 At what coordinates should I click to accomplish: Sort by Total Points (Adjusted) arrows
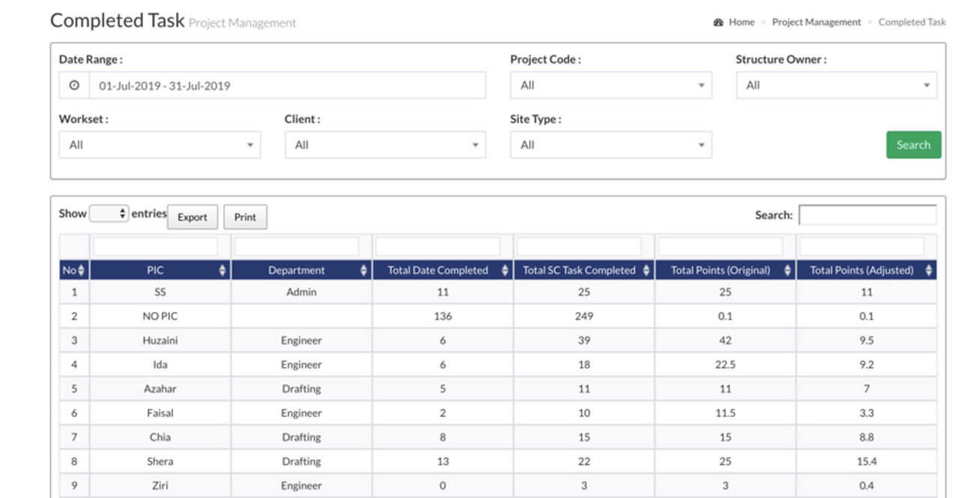click(x=929, y=270)
